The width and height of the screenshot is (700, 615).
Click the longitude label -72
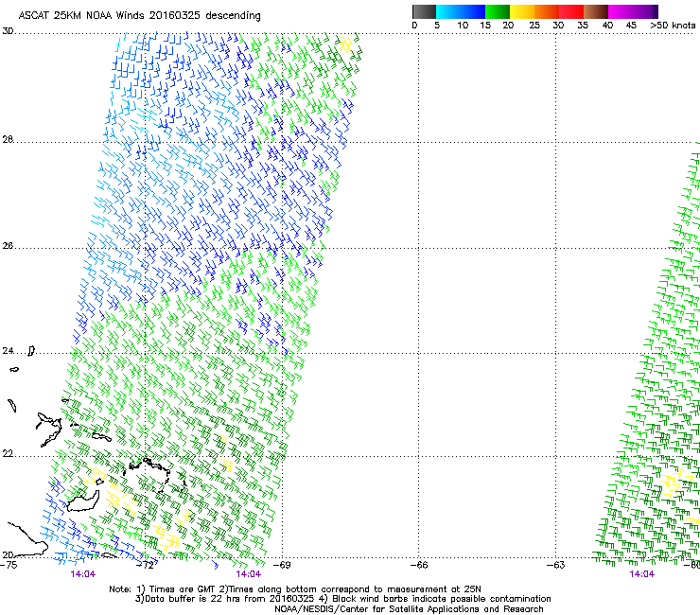tap(145, 565)
